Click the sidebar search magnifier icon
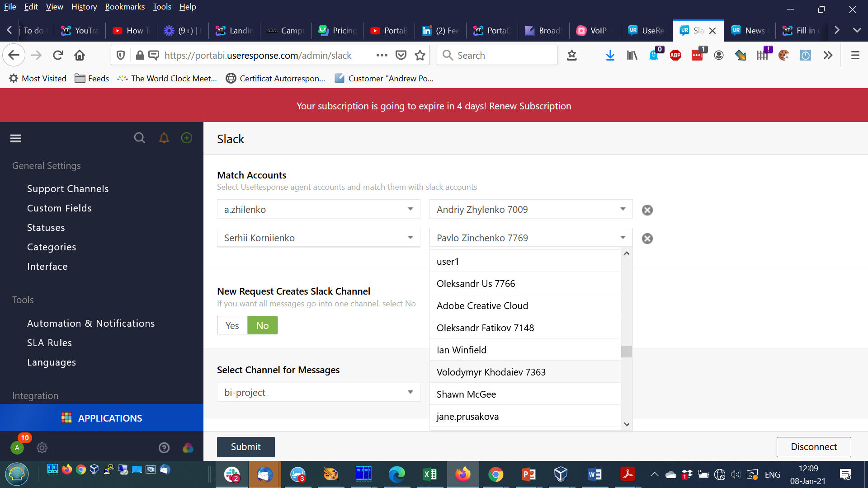Image resolution: width=868 pixels, height=488 pixels. 140,138
